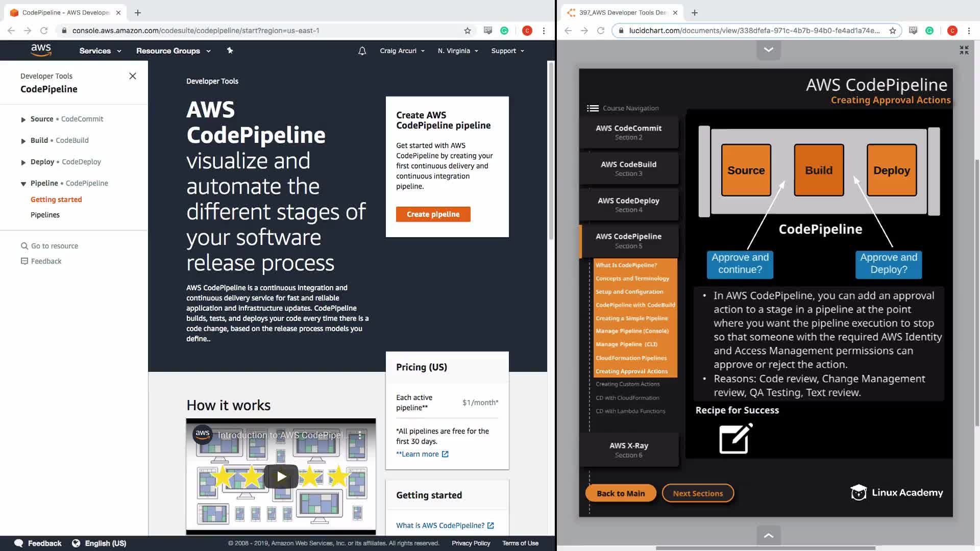Bookmark the AWS console page with star
This screenshot has height=551, width=980.
(x=467, y=31)
